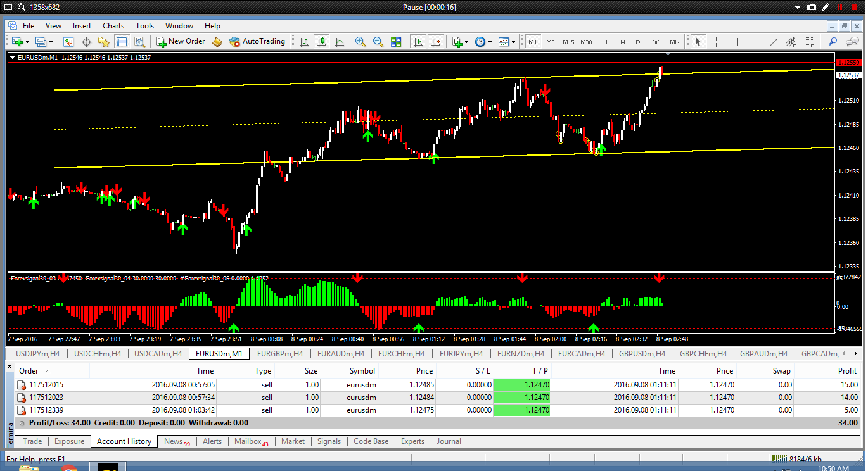The image size is (868, 471).
Task: Toggle chart shift from right edge
Action: [436, 42]
